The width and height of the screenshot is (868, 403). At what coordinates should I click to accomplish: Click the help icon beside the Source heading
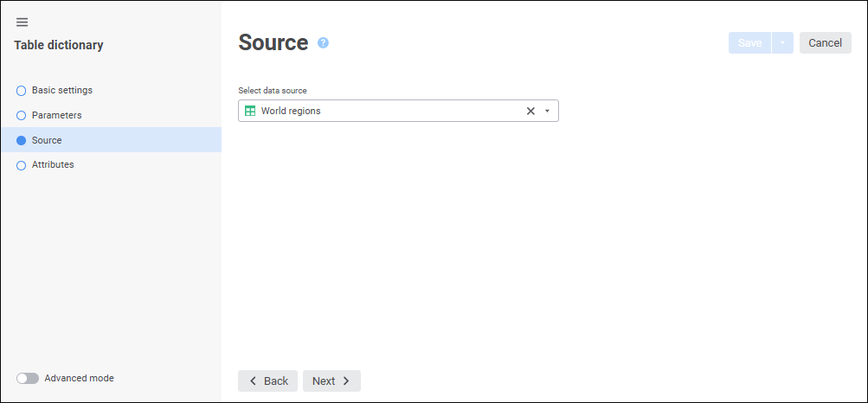pyautogui.click(x=323, y=42)
